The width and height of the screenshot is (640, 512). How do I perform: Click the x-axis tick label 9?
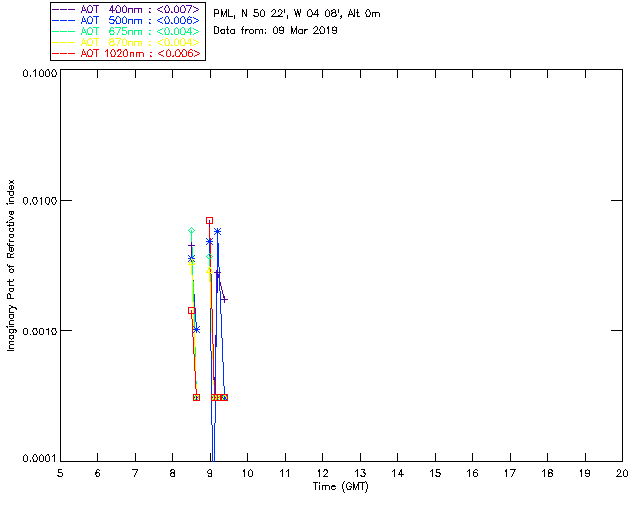click(210, 473)
